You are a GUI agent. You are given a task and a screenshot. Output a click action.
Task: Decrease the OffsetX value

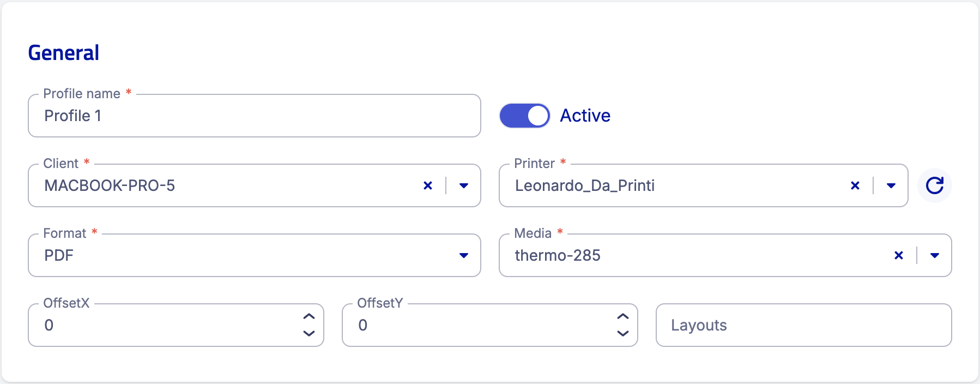309,333
